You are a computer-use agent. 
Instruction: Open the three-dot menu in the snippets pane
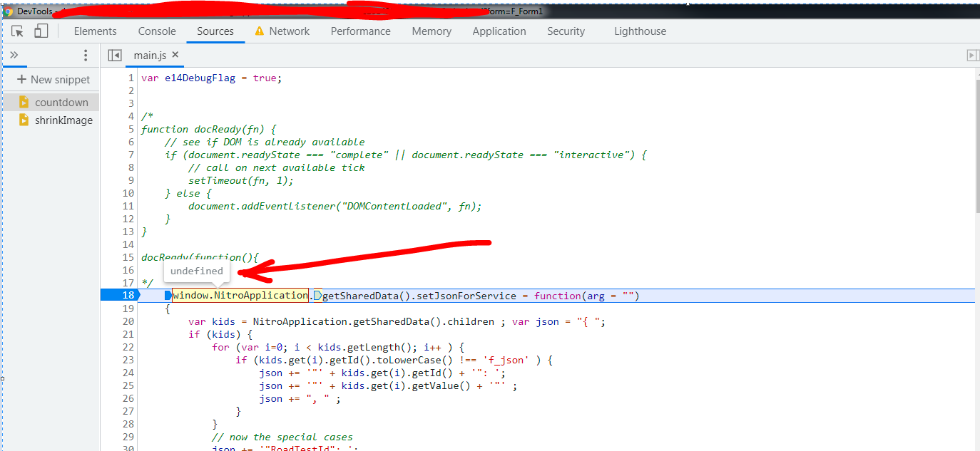coord(85,55)
